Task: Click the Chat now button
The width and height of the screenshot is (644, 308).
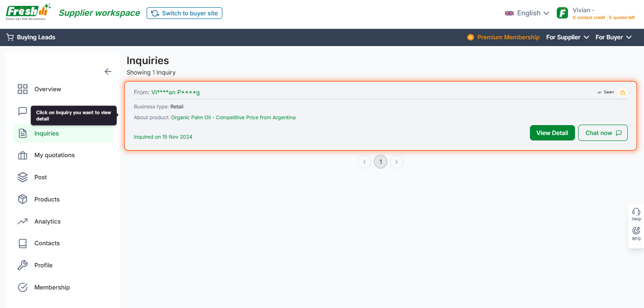Action: [603, 133]
